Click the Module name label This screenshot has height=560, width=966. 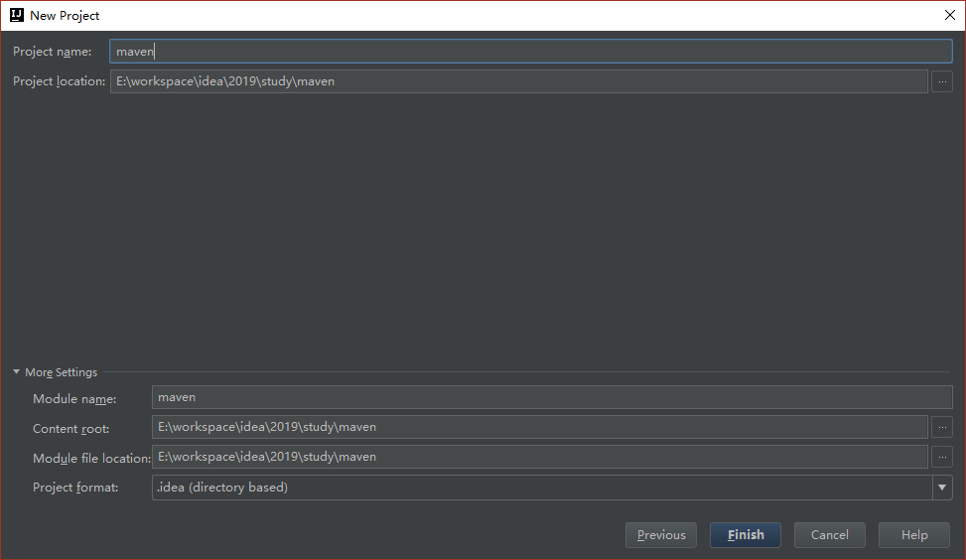[x=74, y=399]
